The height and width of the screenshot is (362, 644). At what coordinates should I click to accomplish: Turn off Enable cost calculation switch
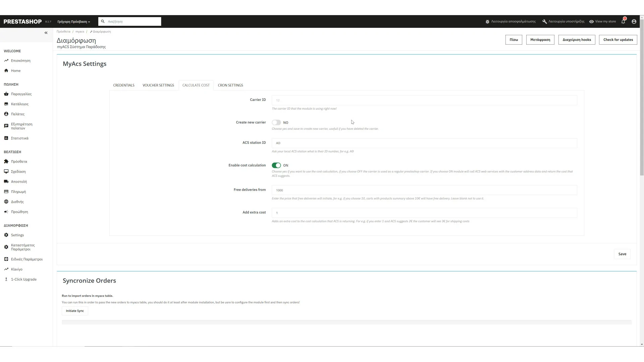point(276,165)
